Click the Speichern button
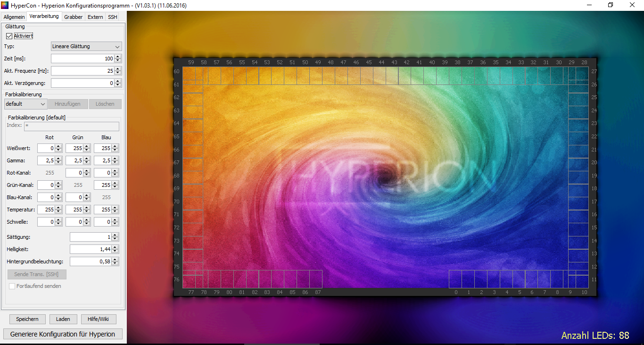Viewport: 644px width, 345px height. click(x=27, y=319)
